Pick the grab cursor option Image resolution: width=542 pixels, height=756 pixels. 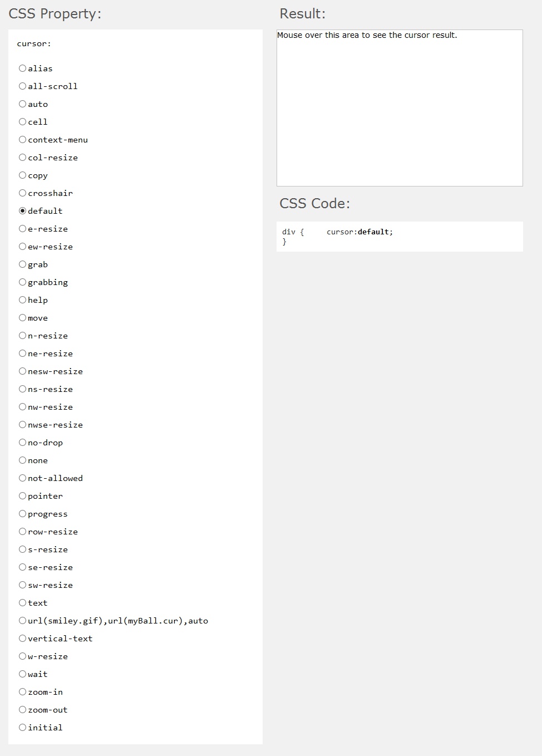pyautogui.click(x=23, y=264)
